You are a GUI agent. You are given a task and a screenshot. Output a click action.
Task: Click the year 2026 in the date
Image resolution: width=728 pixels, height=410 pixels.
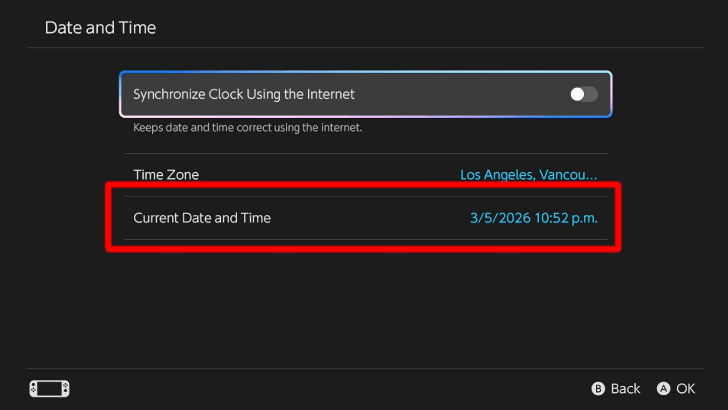tap(511, 217)
